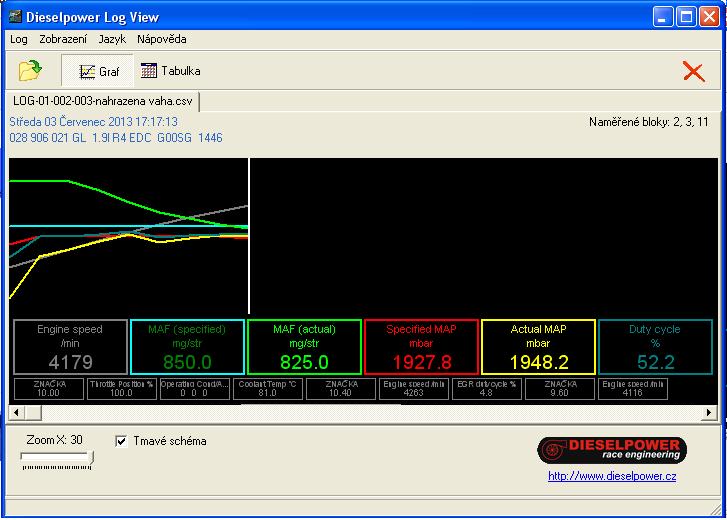The width and height of the screenshot is (727, 520).
Task: Select the LOG-01-002-003-nahrazena vaha.csv tab
Action: (x=102, y=101)
